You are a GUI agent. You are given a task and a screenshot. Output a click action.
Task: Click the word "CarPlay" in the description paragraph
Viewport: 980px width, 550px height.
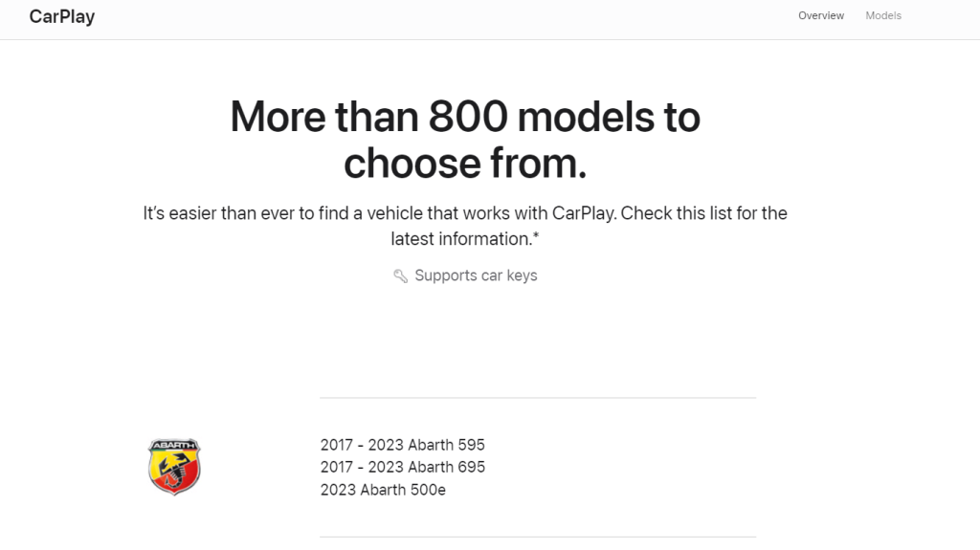584,213
